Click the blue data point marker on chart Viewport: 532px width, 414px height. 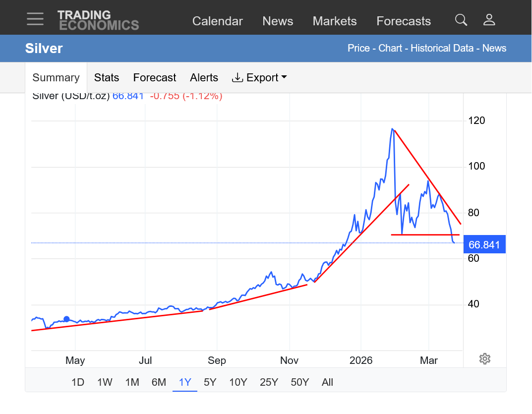[66, 319]
